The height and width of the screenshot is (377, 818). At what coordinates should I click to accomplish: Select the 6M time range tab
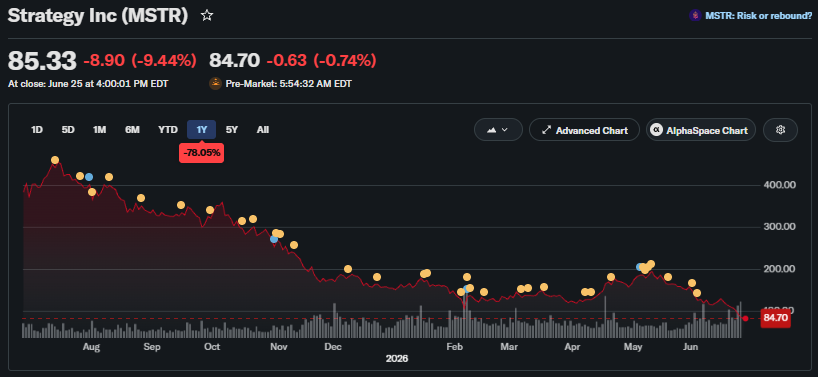[x=132, y=130]
